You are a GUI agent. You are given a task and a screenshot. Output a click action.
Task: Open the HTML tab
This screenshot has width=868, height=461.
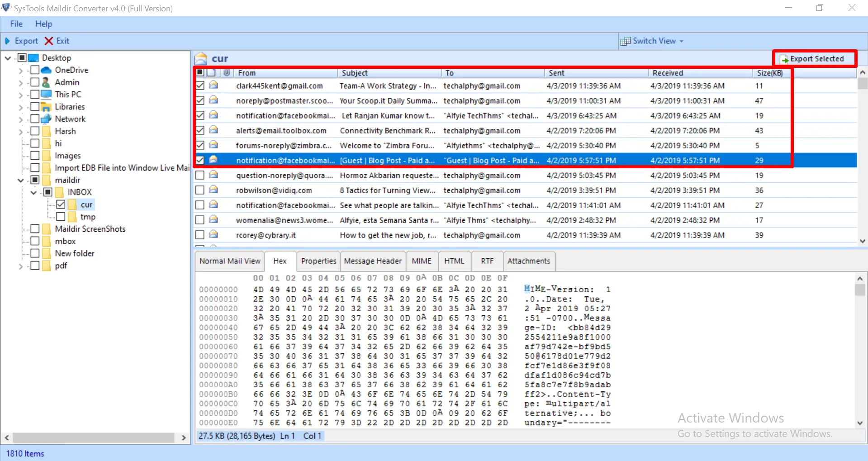pyautogui.click(x=454, y=261)
